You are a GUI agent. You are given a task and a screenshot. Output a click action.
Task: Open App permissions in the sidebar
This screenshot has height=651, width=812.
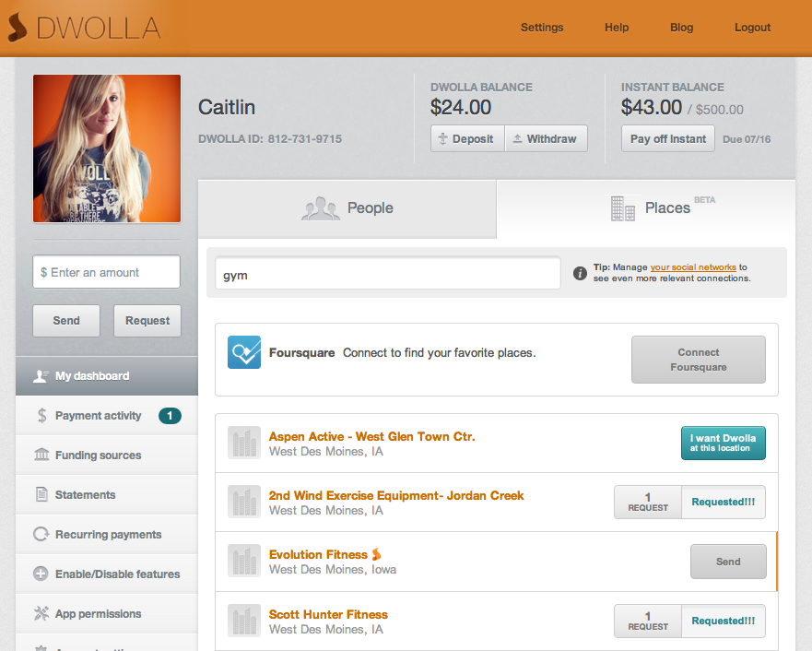[107, 613]
